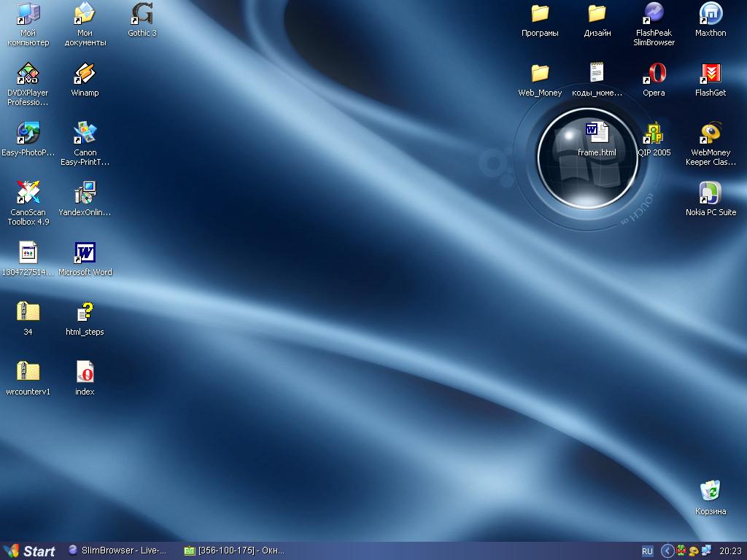Select the FlashGet download manager icon
Viewport: 747px width, 560px height.
tap(711, 74)
